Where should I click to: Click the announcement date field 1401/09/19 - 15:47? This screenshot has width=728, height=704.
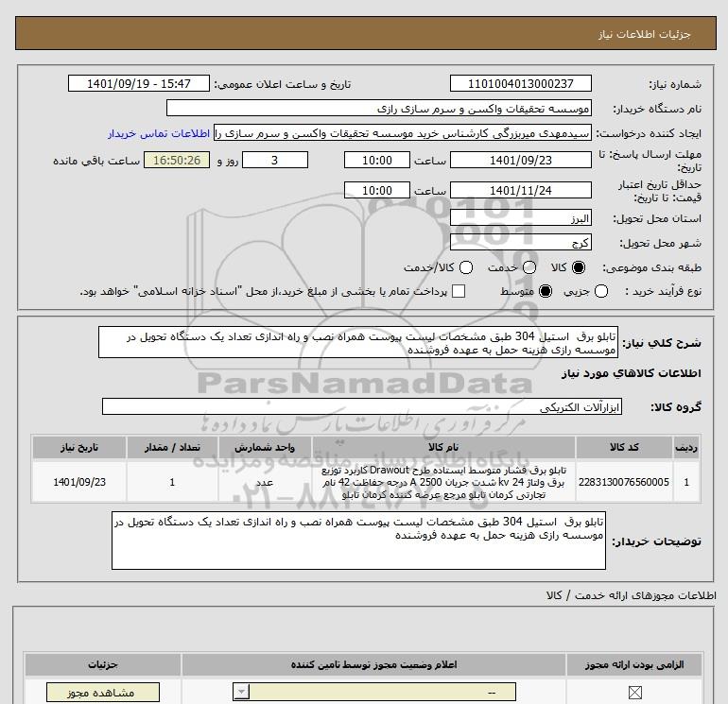[x=139, y=83]
